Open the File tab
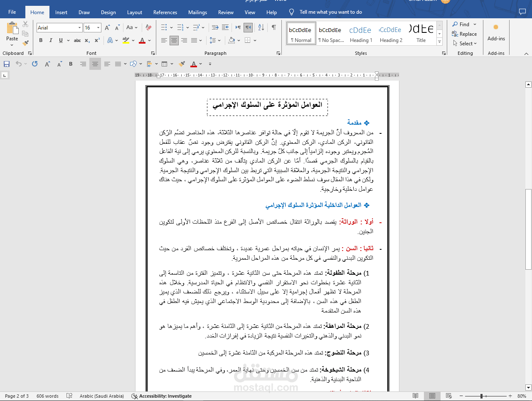Image resolution: width=532 pixels, height=401 pixels. pos(12,12)
